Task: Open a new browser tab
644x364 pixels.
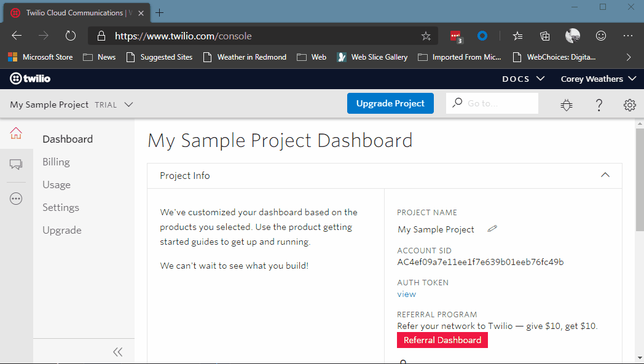Action: coord(159,13)
